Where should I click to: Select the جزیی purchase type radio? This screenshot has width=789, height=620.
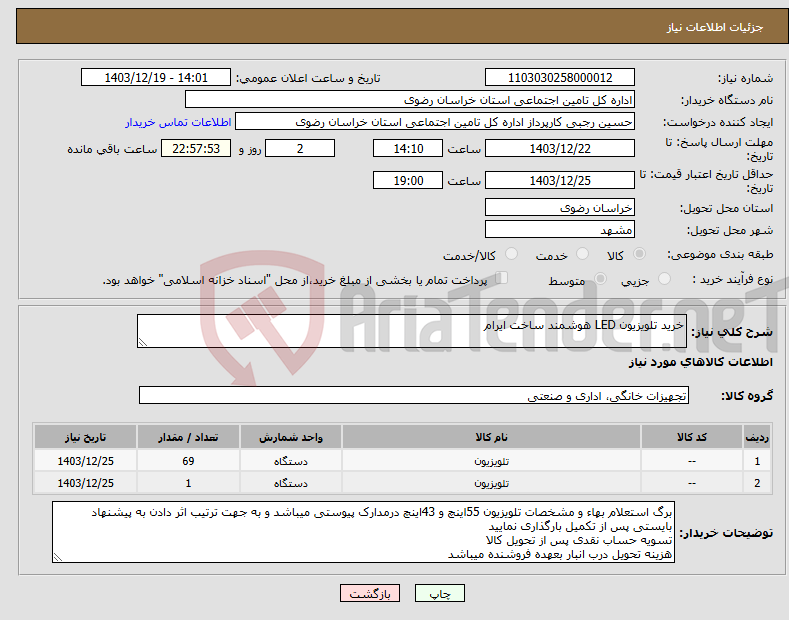664,278
